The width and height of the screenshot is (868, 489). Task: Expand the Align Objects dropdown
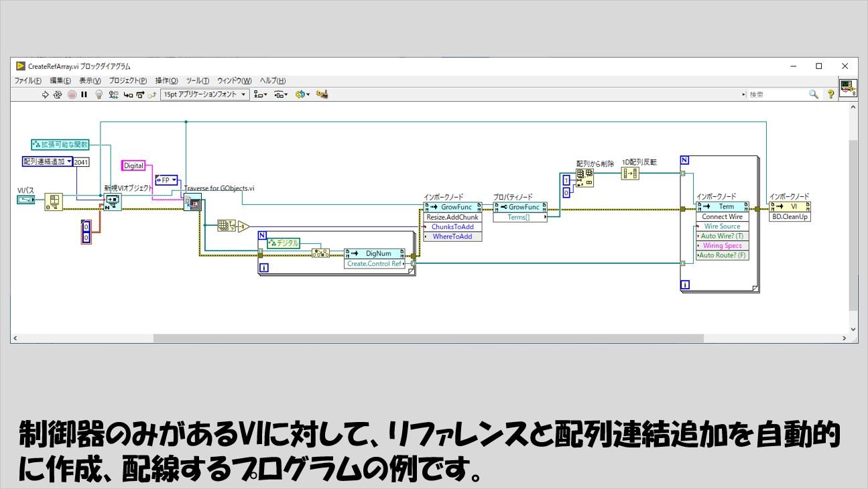click(261, 94)
